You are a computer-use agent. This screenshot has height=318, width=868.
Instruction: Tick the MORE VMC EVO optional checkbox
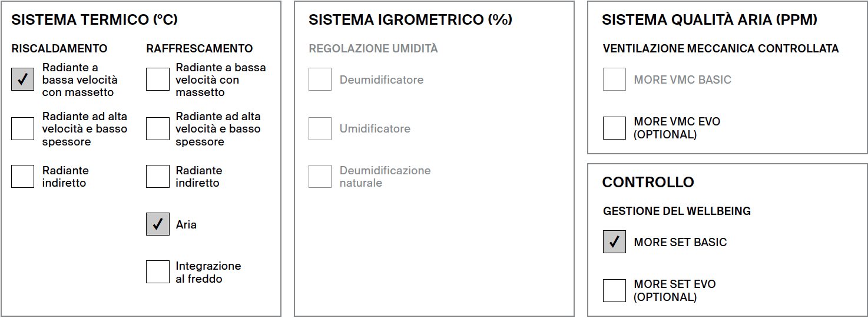[614, 128]
